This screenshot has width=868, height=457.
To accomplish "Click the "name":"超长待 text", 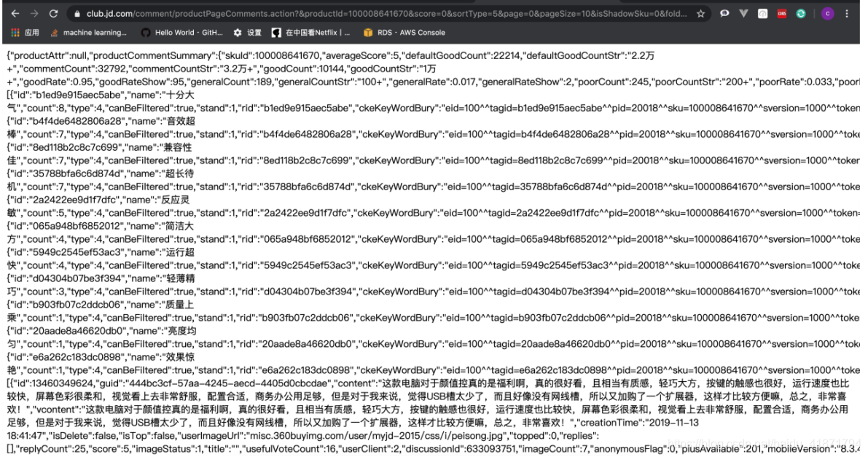I will [162, 173].
